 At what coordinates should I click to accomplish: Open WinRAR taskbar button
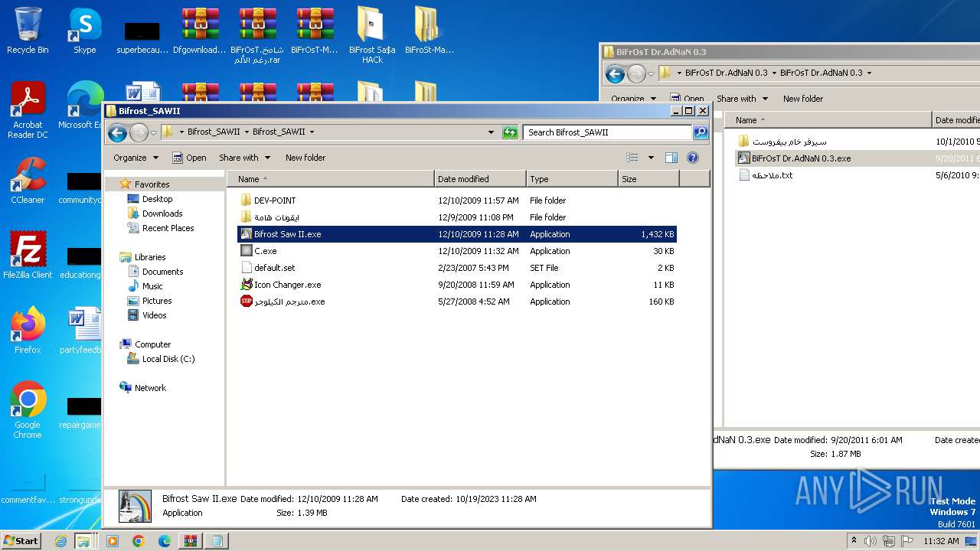(191, 541)
